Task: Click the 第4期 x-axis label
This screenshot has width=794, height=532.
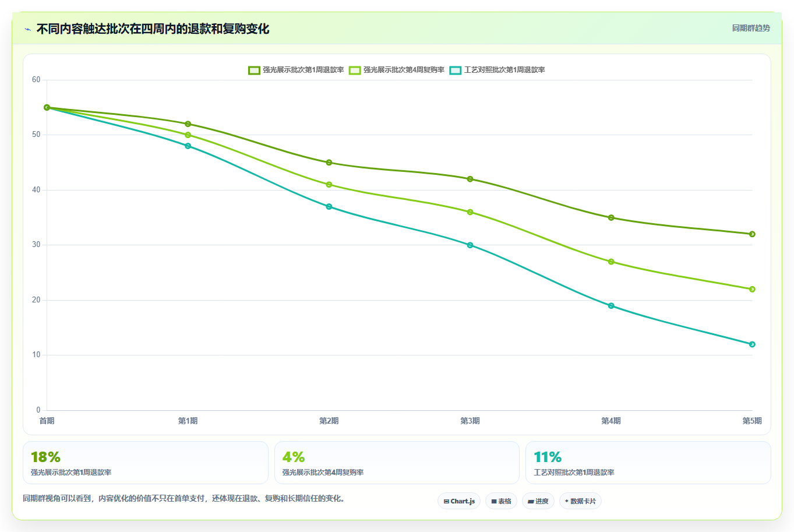Action: 611,421
